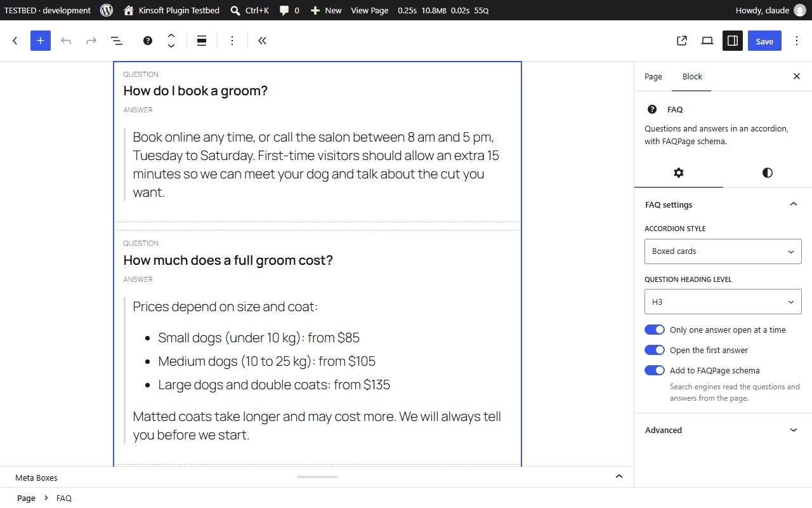The width and height of the screenshot is (812, 508).
Task: Move the block down
Action: point(171,46)
